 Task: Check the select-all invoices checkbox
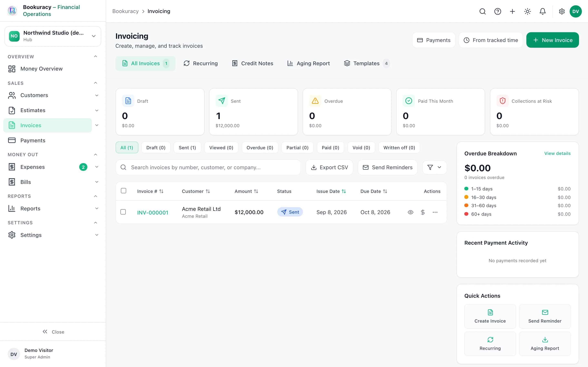coord(124,191)
